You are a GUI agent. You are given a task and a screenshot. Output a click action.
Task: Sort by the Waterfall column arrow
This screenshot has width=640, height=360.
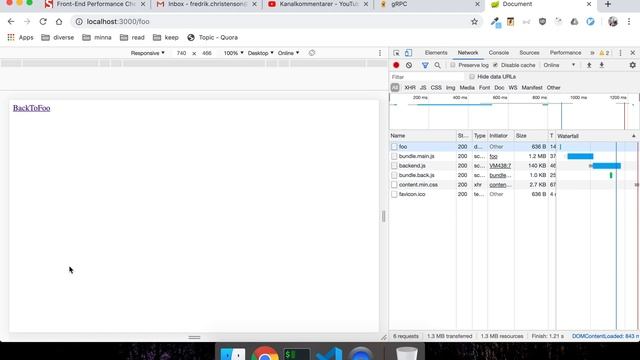634,136
